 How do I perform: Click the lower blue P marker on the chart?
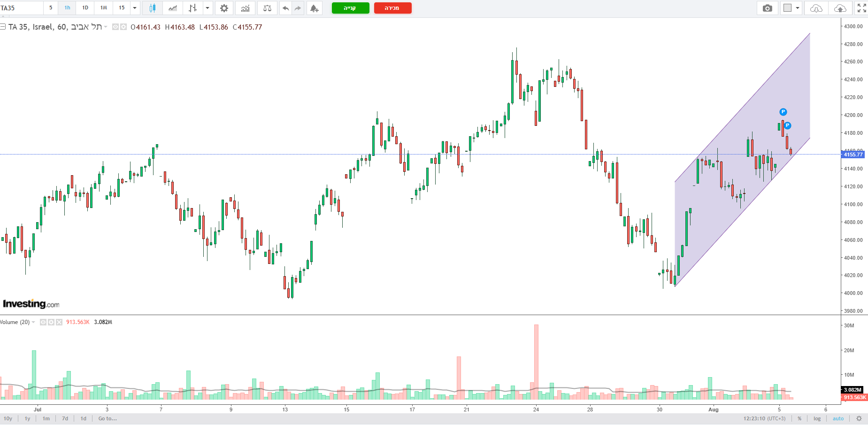[x=788, y=125]
